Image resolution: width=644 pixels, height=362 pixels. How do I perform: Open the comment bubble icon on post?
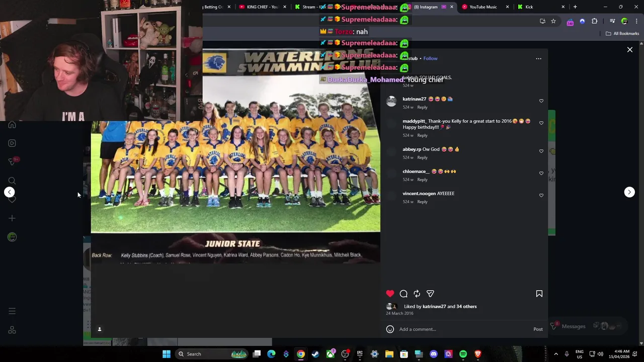click(404, 294)
